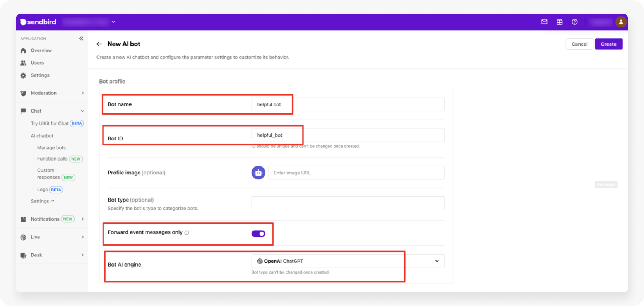Image resolution: width=644 pixels, height=306 pixels.
Task: Click the Bot type input field
Action: click(348, 203)
